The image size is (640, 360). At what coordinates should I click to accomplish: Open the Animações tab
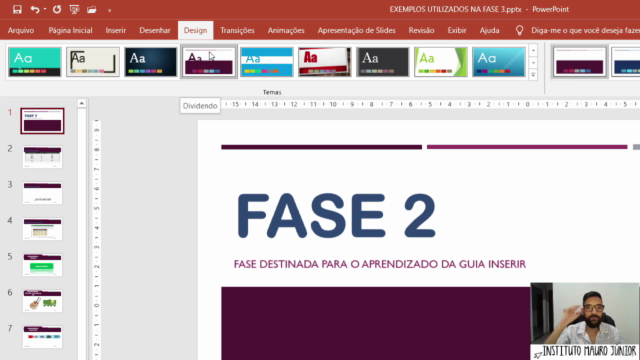(286, 30)
